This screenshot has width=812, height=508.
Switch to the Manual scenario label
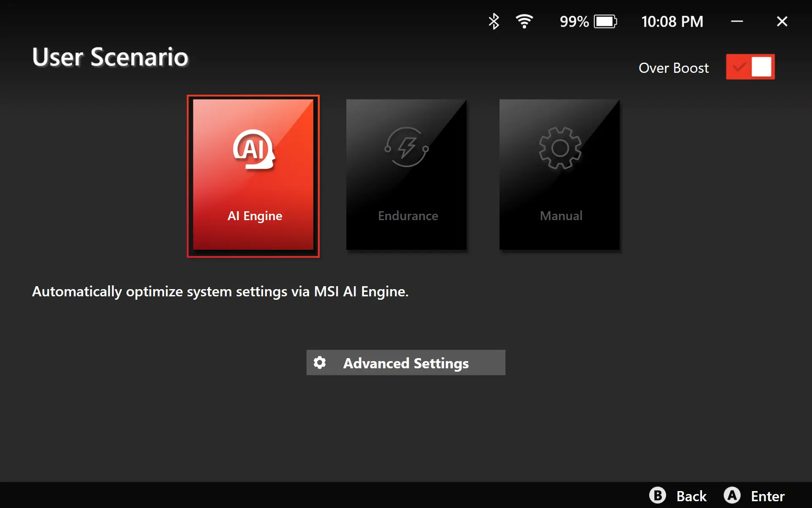[561, 216]
